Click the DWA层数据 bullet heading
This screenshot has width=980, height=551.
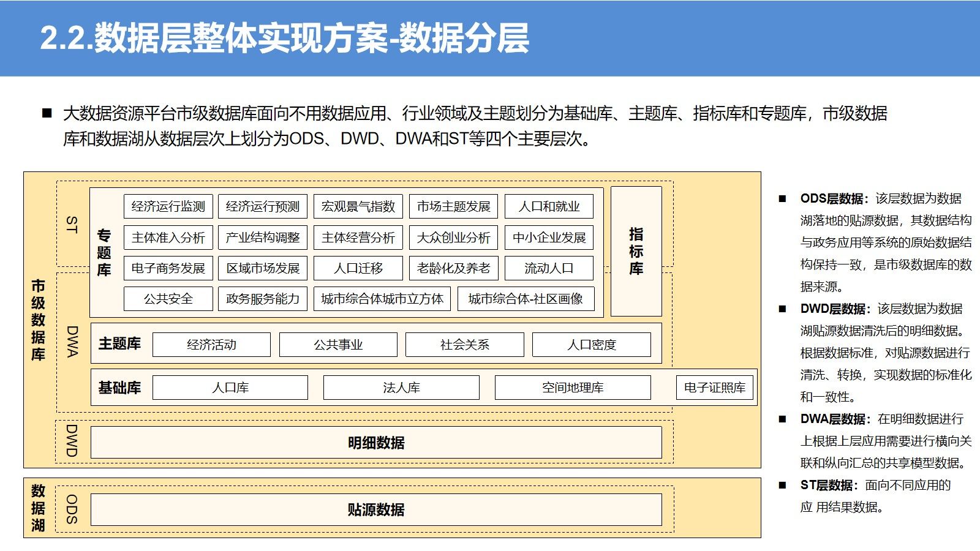pyautogui.click(x=835, y=419)
